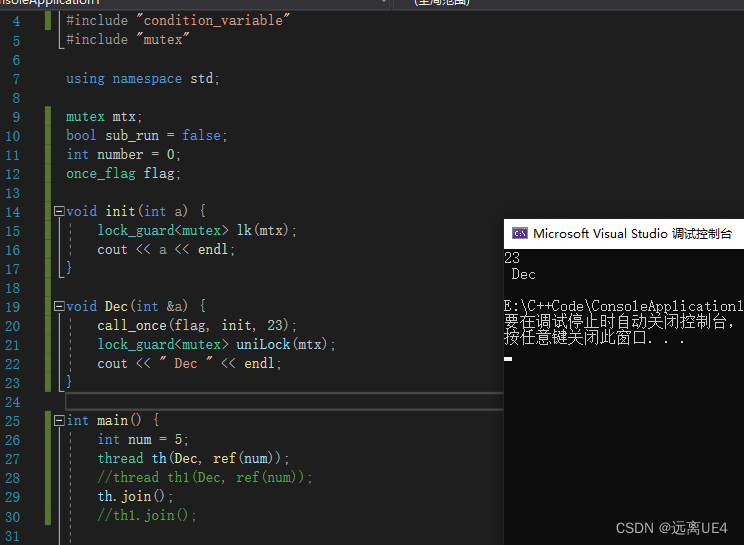Viewport: 744px width, 545px height.
Task: Click the 'thread th(Dec, ref(num));' line
Action: [193, 458]
